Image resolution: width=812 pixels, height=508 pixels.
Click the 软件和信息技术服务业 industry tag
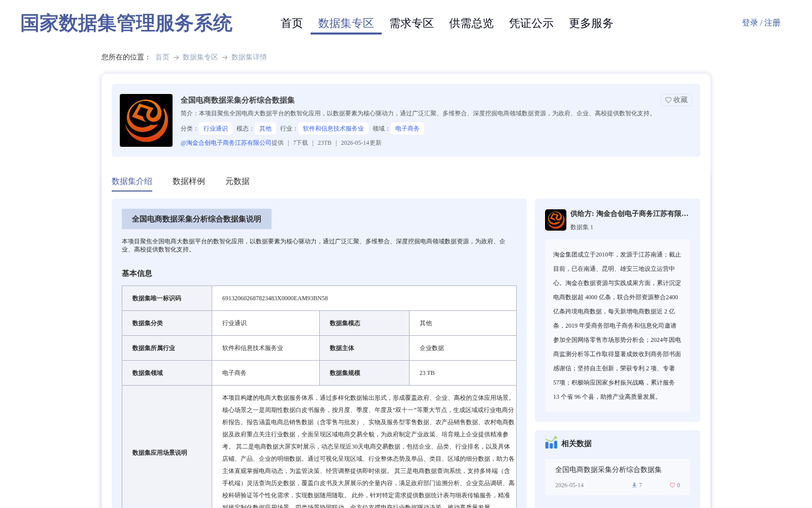333,129
